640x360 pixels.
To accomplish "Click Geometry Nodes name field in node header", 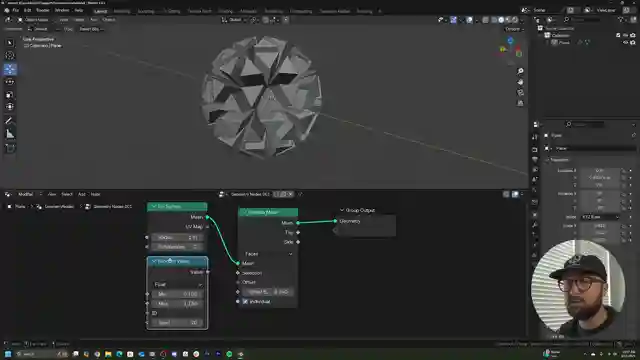I will pyautogui.click(x=251, y=194).
